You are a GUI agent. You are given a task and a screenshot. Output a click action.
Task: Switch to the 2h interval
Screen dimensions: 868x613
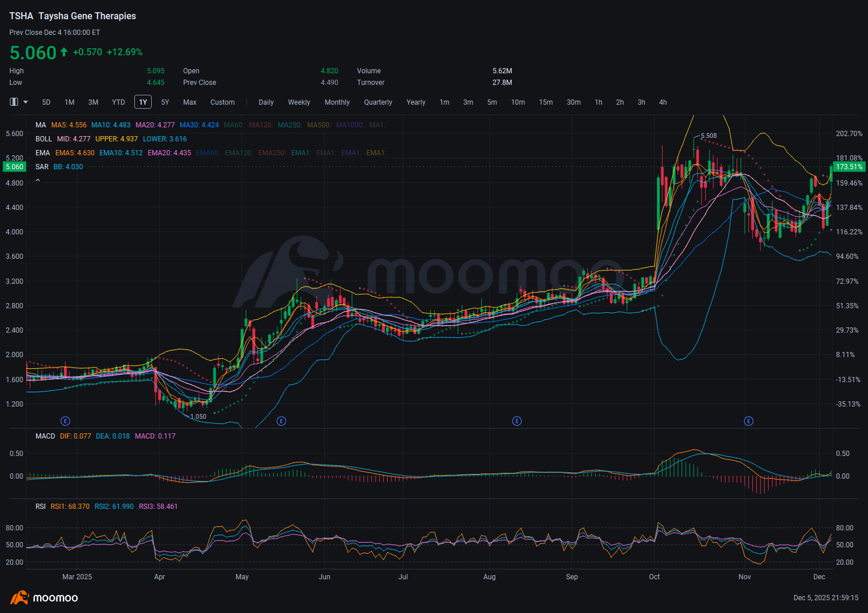coord(620,102)
